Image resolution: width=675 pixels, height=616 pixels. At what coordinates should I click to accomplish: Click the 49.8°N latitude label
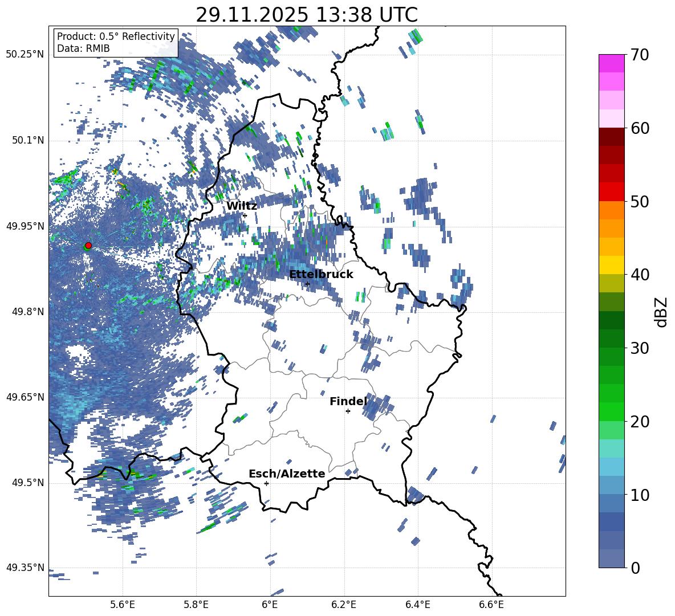coord(27,312)
